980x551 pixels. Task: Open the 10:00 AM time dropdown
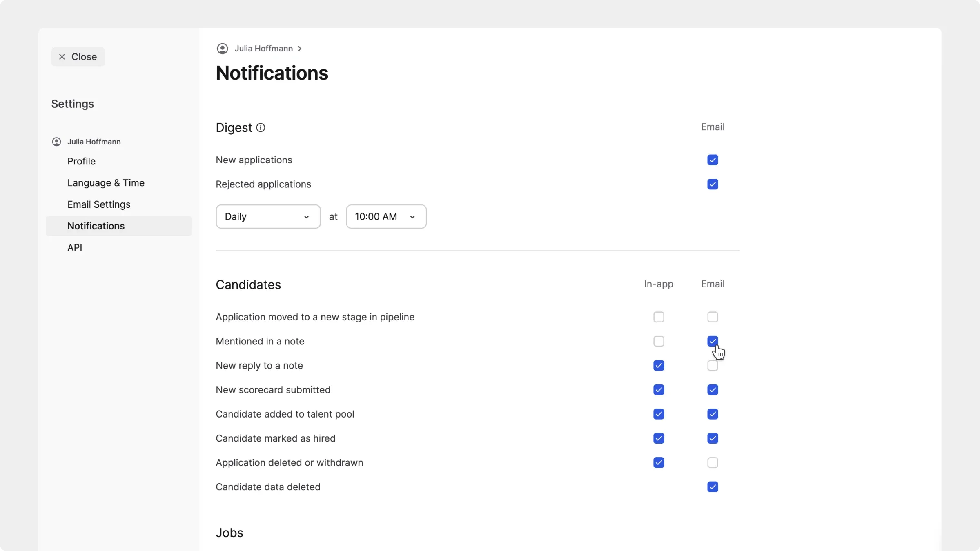[386, 217]
